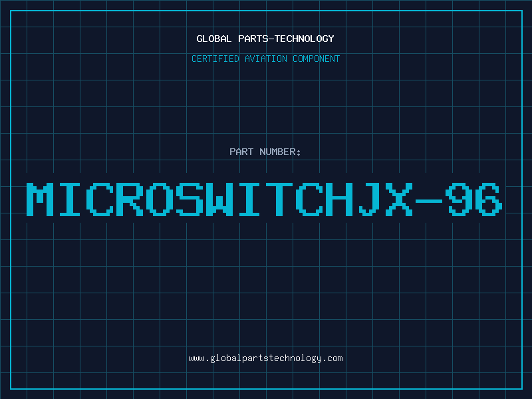Open the www.globalpartstechnology.com link
Image resolution: width=532 pixels, height=399 pixels.
click(x=265, y=358)
